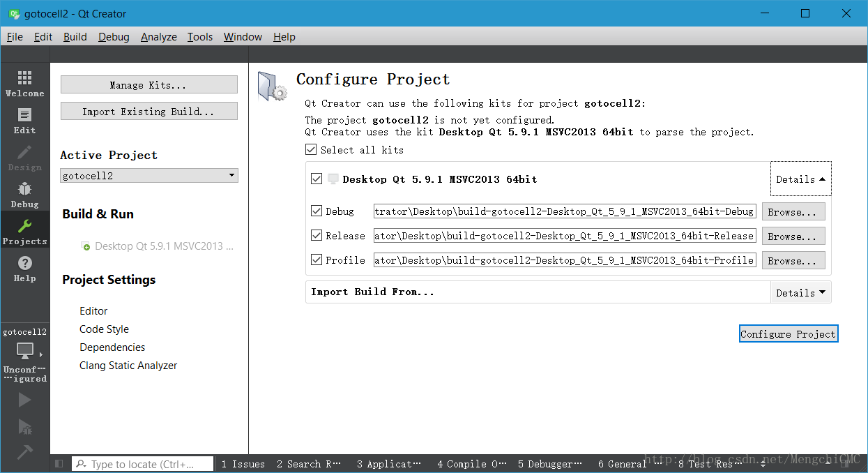Open Debug mode in sidebar
This screenshot has height=473, width=868.
[x=24, y=194]
